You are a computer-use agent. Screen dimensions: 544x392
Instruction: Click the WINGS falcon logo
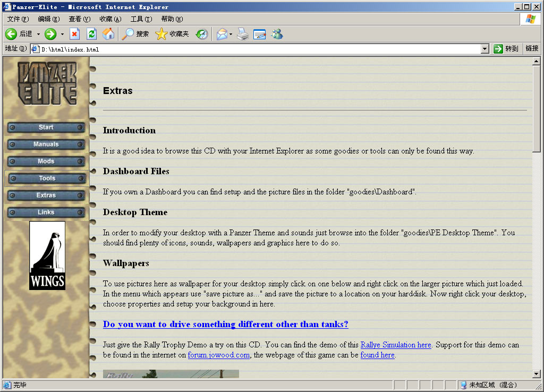point(47,255)
